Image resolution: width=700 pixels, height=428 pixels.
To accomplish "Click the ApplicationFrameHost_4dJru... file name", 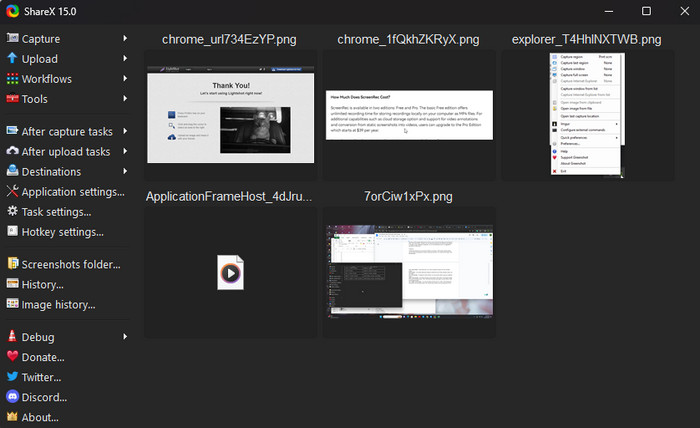I will click(229, 196).
